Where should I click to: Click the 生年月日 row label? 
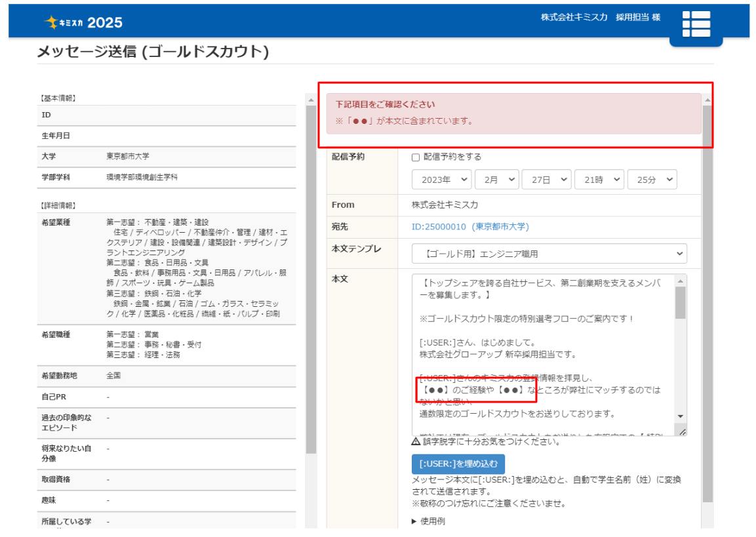click(x=56, y=136)
